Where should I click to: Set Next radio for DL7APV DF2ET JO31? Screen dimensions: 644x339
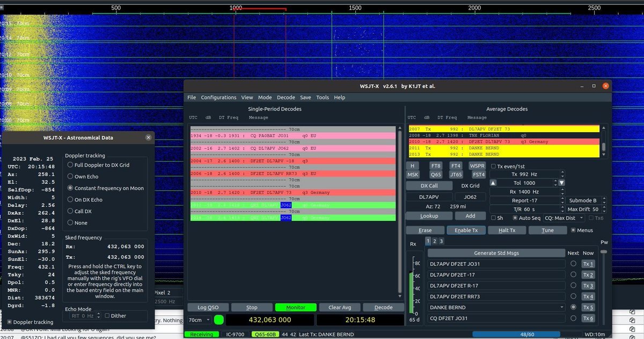point(573,264)
